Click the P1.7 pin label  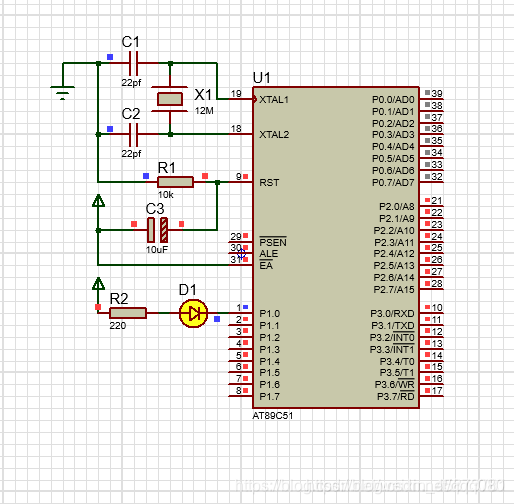[x=270, y=397]
